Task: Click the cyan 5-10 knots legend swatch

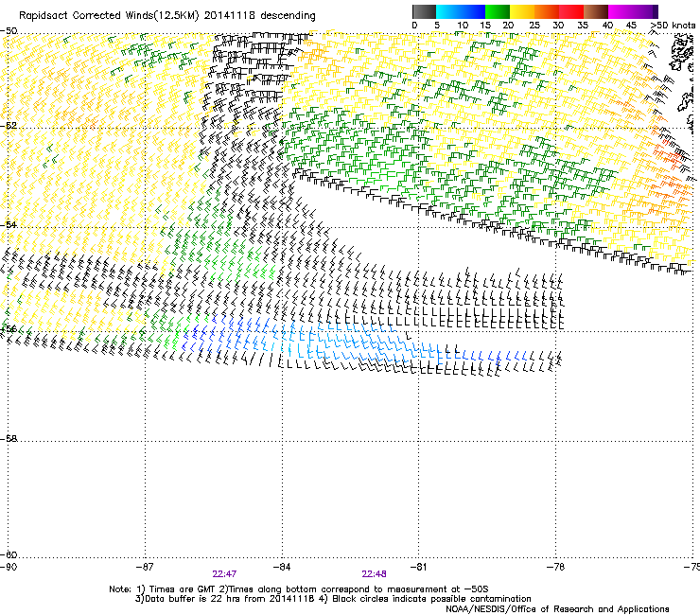Action: 448,11
